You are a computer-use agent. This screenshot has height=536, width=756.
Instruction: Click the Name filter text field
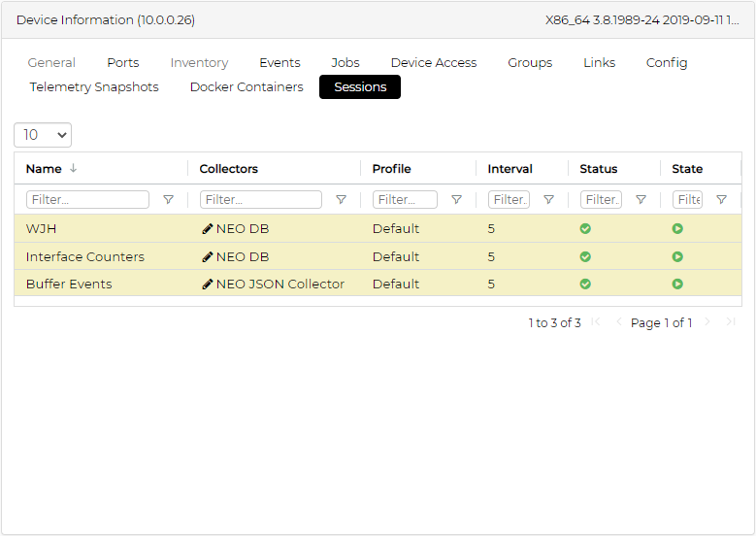88,200
